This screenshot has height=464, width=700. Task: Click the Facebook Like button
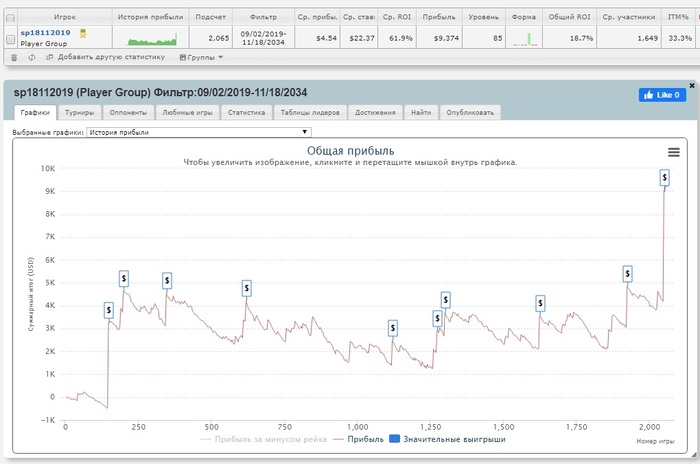pos(662,95)
